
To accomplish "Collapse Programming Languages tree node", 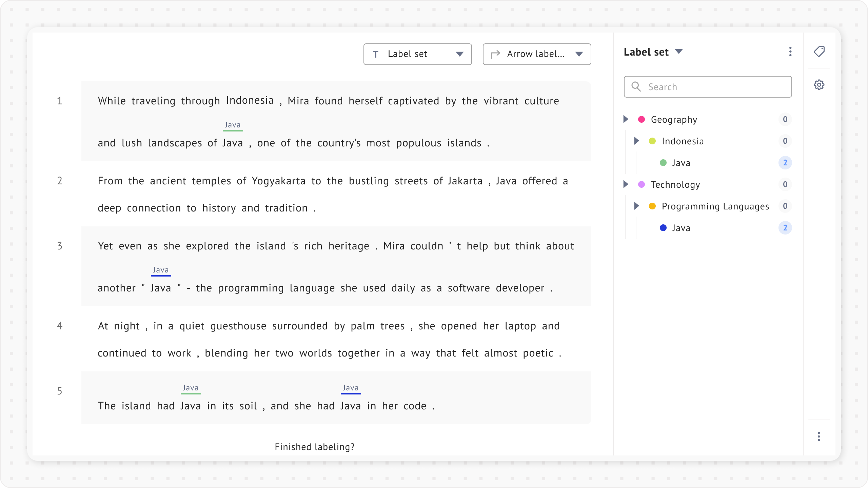I will (637, 206).
